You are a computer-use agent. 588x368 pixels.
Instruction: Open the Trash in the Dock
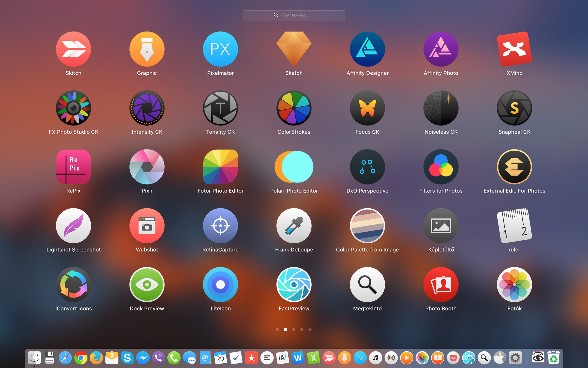pos(554,358)
